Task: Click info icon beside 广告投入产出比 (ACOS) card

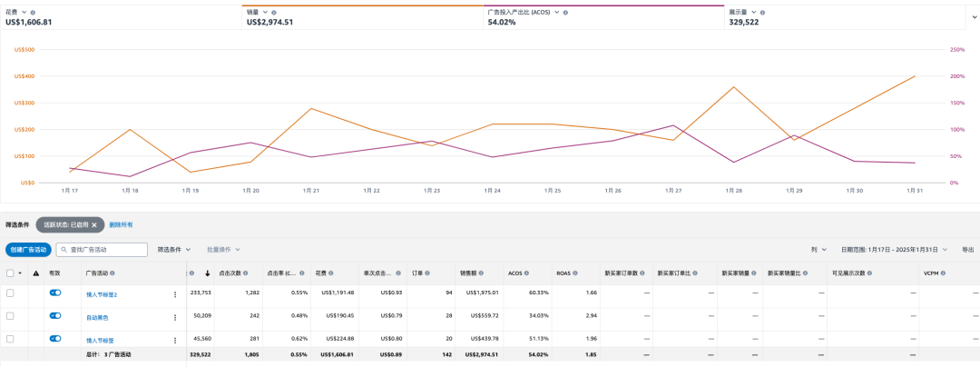Action: [x=565, y=13]
